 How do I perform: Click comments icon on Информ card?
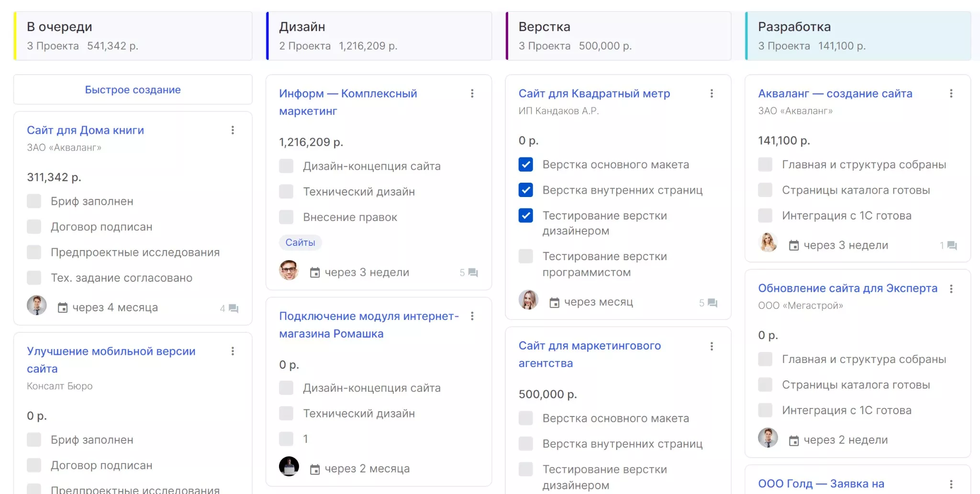473,273
